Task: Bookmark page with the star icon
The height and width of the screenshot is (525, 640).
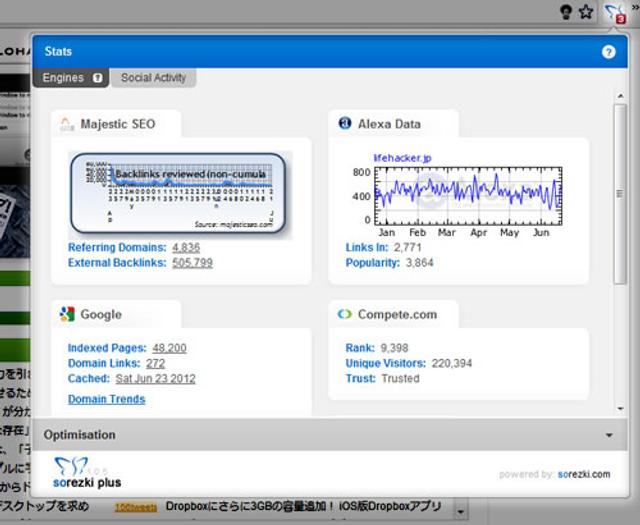Action: (x=586, y=12)
